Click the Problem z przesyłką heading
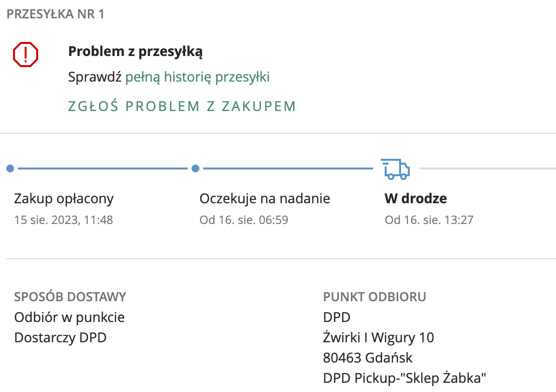The image size is (556, 392). 135,51
